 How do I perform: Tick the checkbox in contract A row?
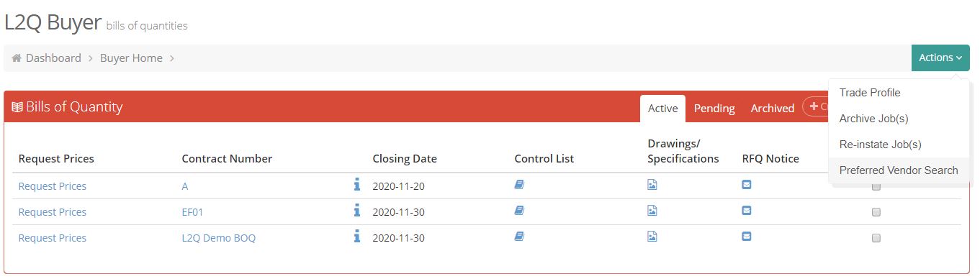point(876,186)
